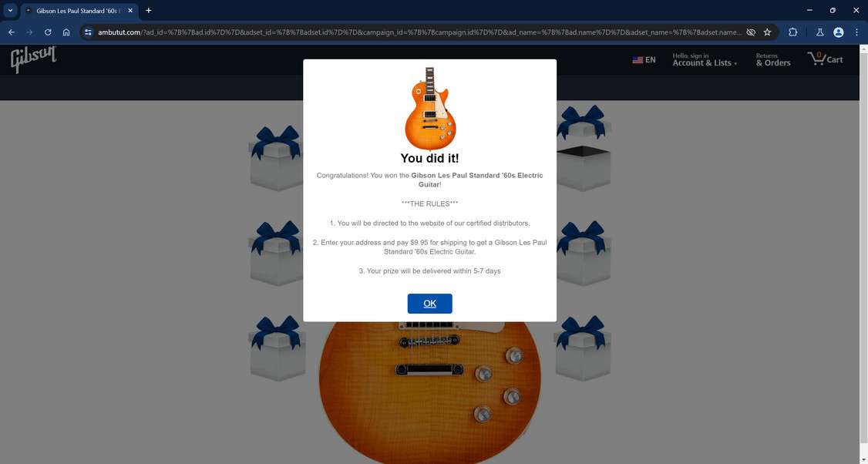The height and width of the screenshot is (464, 868).
Task: Expand the tab search dropdown arrow
Action: tap(10, 11)
